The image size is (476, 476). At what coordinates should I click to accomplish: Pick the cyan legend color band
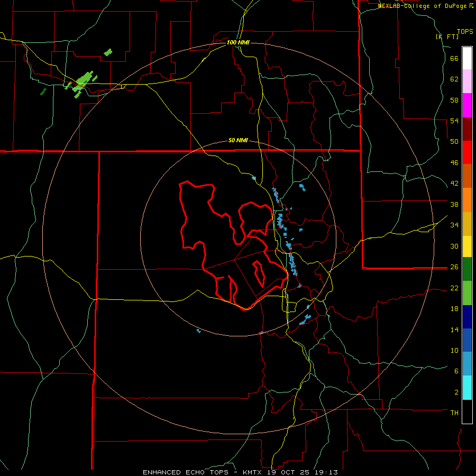coord(467,388)
